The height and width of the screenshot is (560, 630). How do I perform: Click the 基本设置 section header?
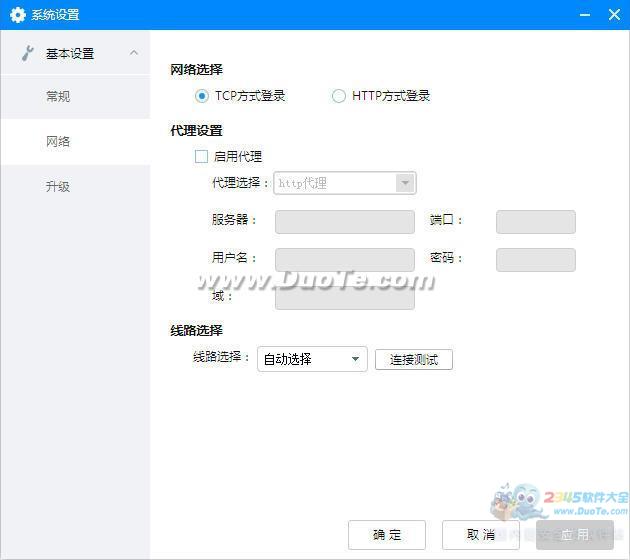coord(76,53)
